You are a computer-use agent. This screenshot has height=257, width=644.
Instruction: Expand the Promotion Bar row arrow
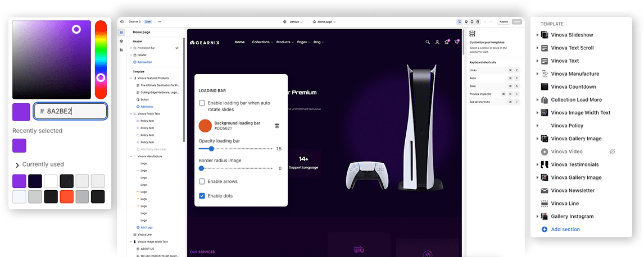point(131,48)
